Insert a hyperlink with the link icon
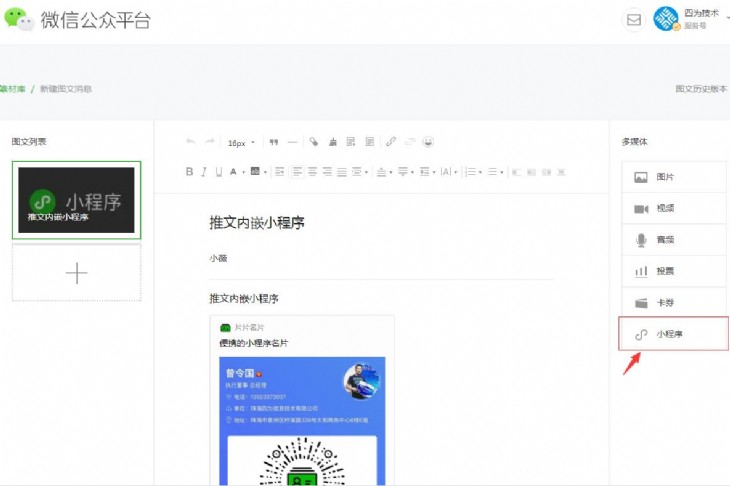 pyautogui.click(x=391, y=142)
